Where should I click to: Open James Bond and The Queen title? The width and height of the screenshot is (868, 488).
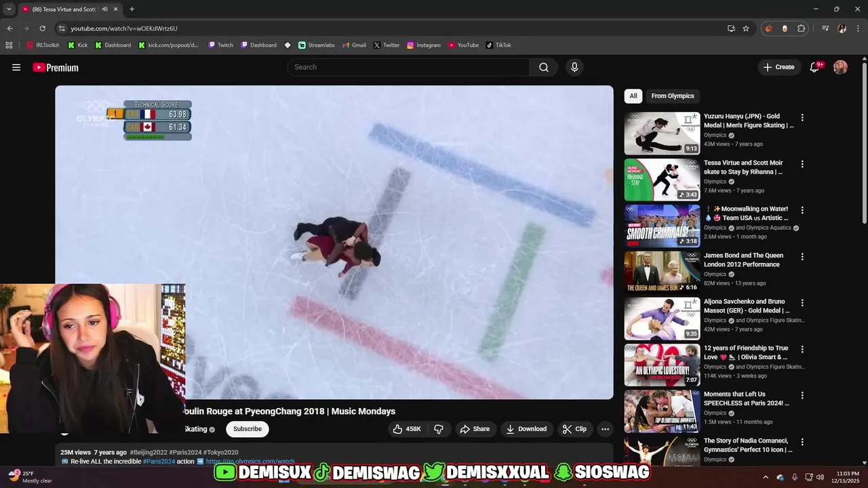click(744, 260)
